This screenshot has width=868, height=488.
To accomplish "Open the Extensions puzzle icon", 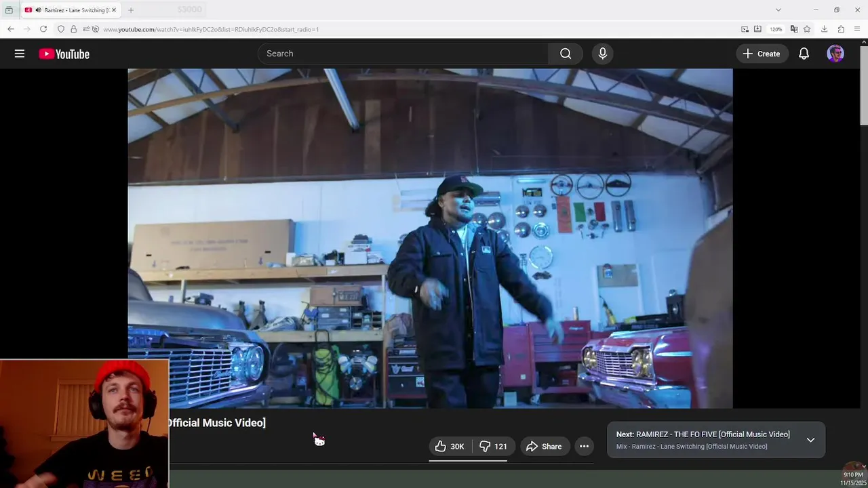I will pos(841,29).
